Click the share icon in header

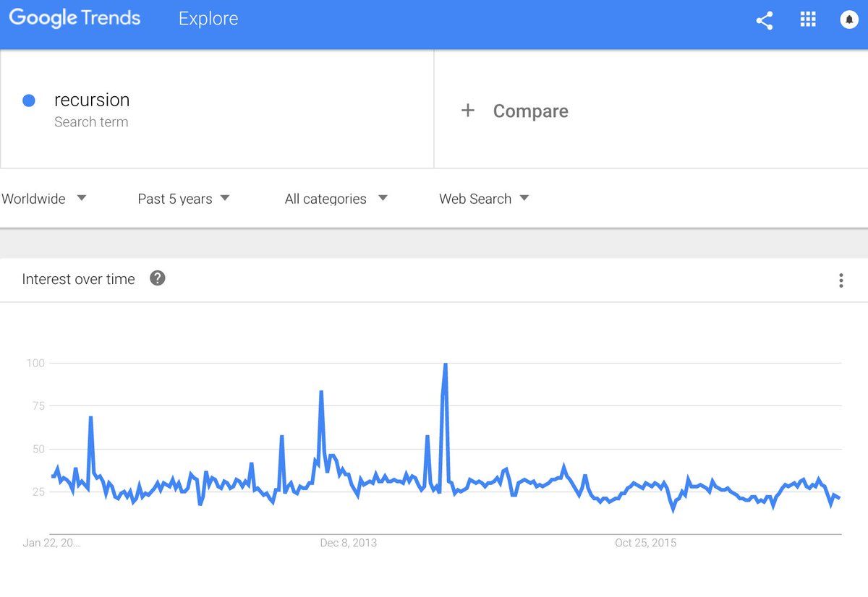point(765,20)
